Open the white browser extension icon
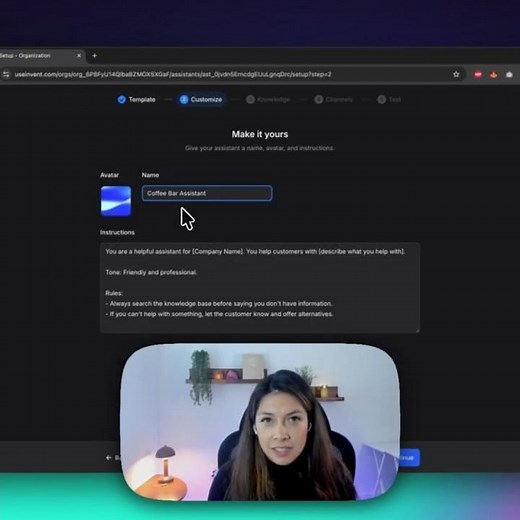Viewport: 520px width, 520px height. (x=509, y=75)
